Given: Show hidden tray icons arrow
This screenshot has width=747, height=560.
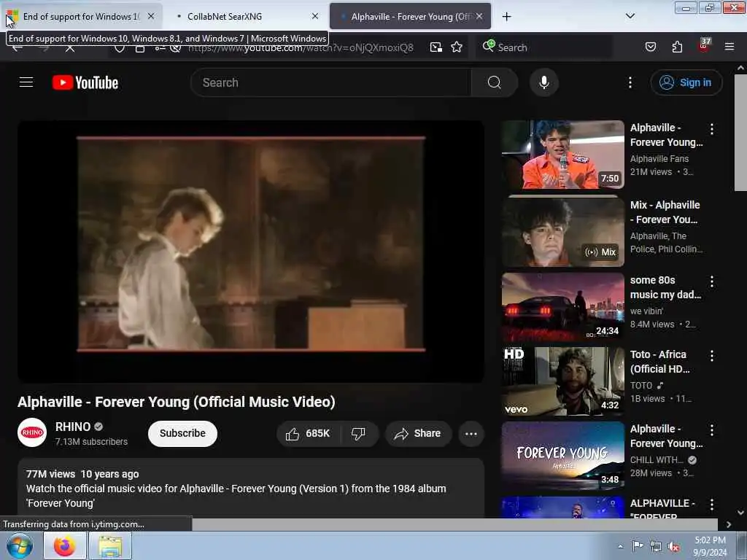Looking at the screenshot, I should click(x=620, y=546).
